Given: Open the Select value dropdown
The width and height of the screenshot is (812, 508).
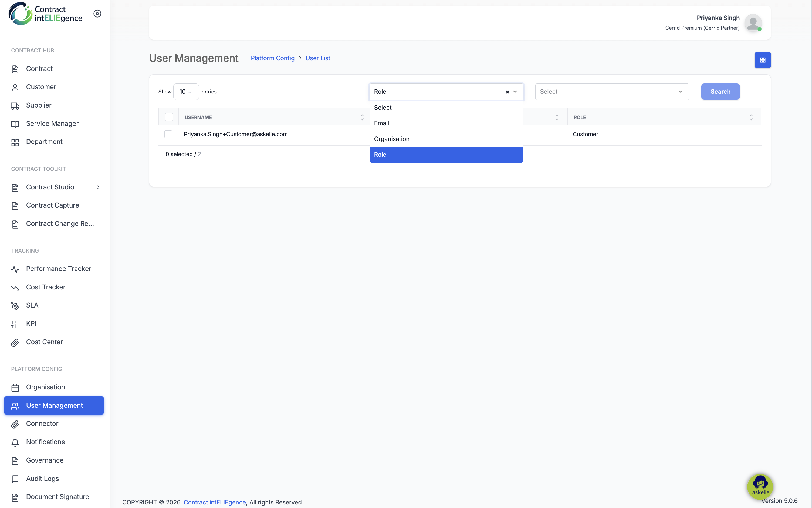Looking at the screenshot, I should [x=612, y=92].
